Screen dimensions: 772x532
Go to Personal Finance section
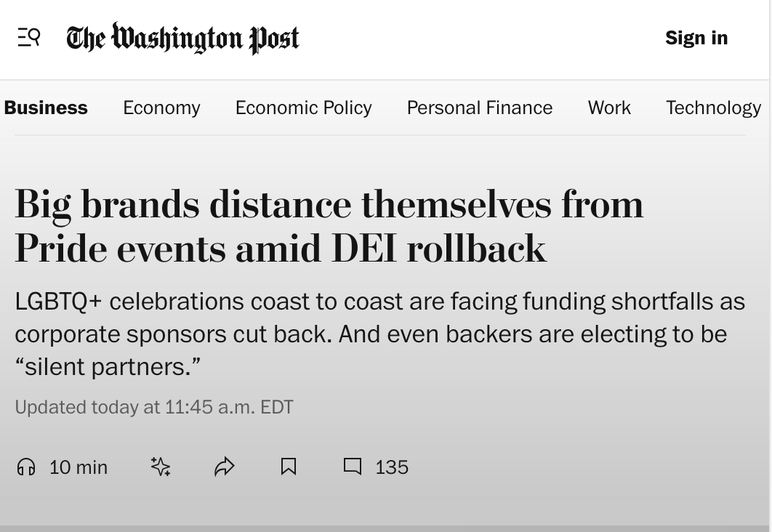480,108
